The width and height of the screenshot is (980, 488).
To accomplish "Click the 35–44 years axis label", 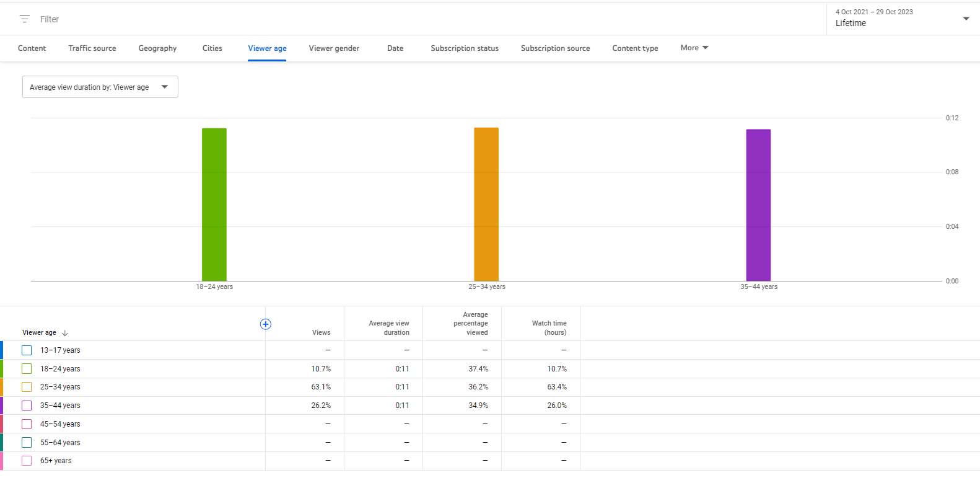I will coord(759,286).
